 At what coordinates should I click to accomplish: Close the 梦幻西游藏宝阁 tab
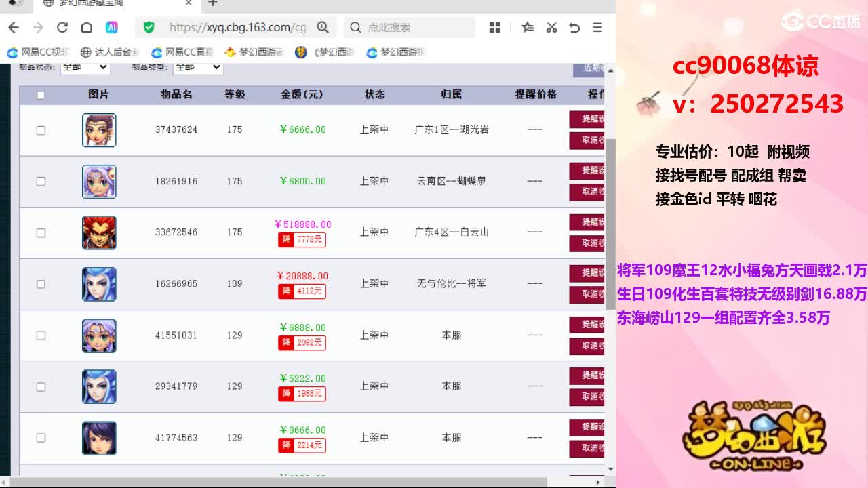coord(189,3)
